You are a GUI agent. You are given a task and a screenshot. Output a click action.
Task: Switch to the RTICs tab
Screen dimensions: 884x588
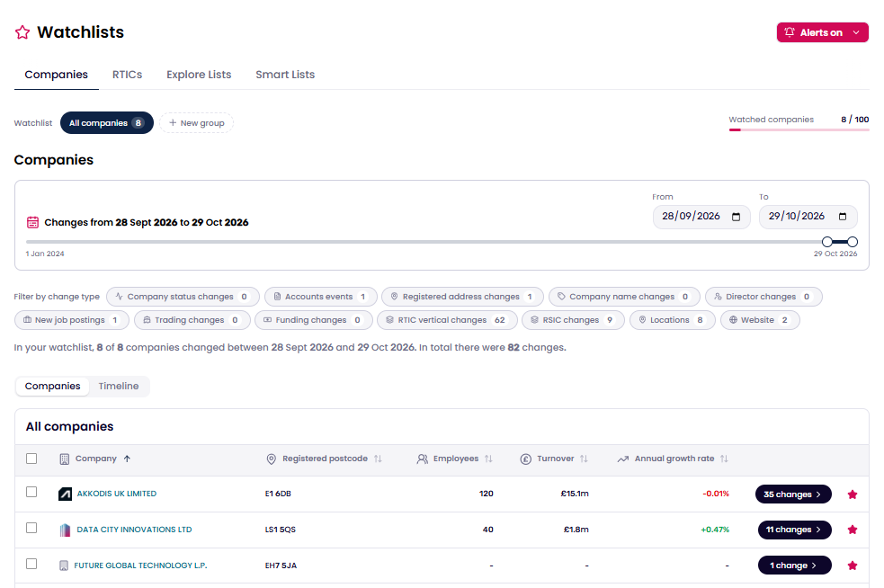[x=127, y=75]
